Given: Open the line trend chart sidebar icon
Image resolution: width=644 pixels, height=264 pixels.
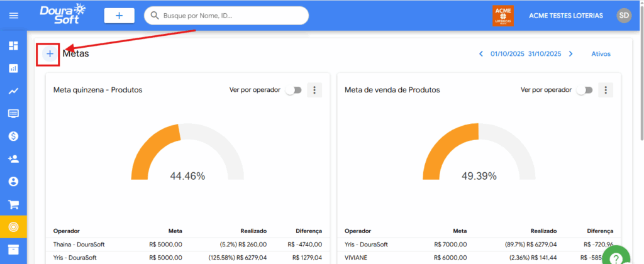Looking at the screenshot, I should tap(13, 91).
